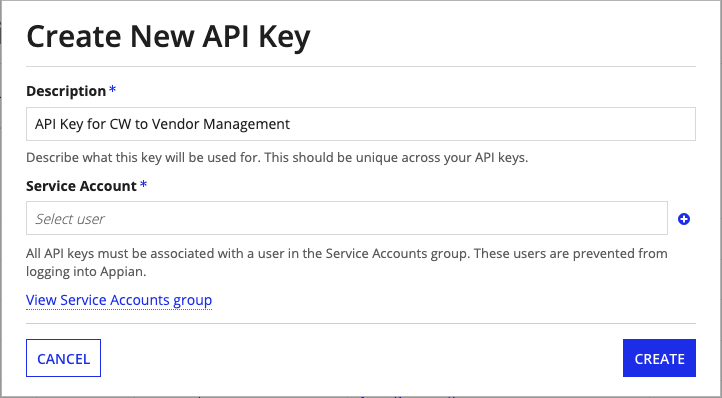The image size is (722, 398).
Task: Click the Create New API Key heading
Action: click(x=168, y=37)
